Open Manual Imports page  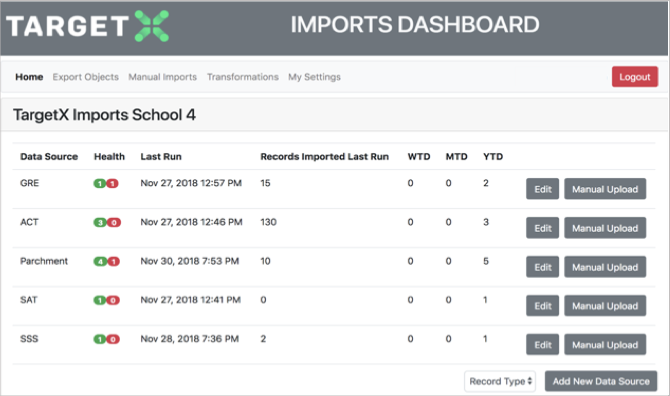(162, 77)
